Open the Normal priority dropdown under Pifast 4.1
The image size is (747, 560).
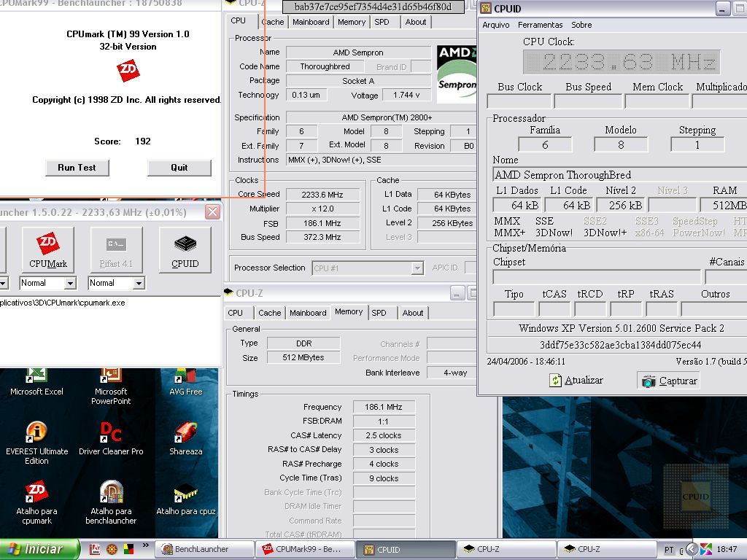(x=139, y=284)
